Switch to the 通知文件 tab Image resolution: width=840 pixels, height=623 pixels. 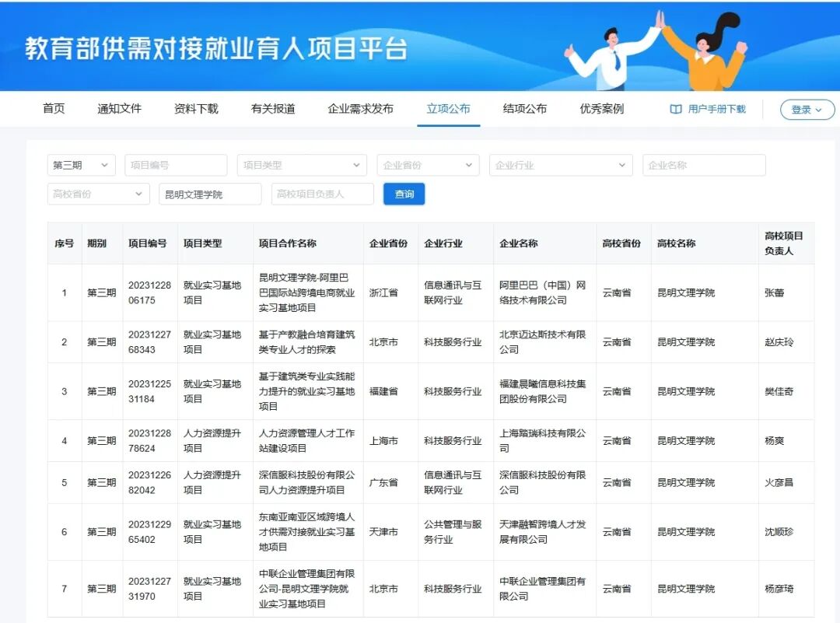click(119, 109)
